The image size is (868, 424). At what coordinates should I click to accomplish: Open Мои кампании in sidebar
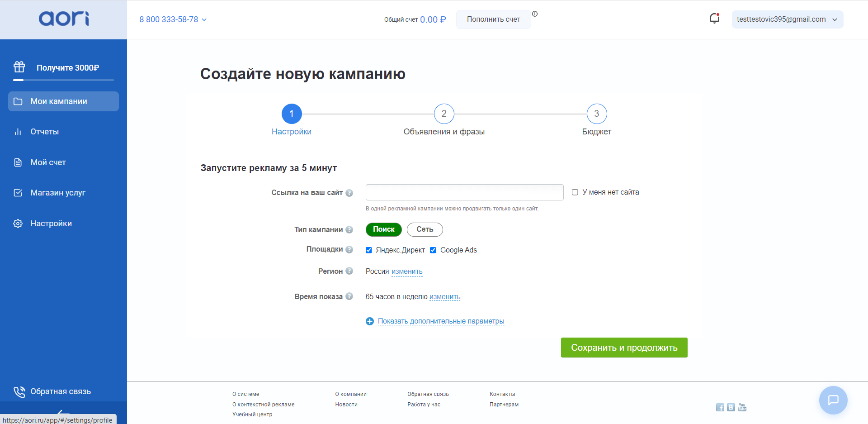coord(63,101)
